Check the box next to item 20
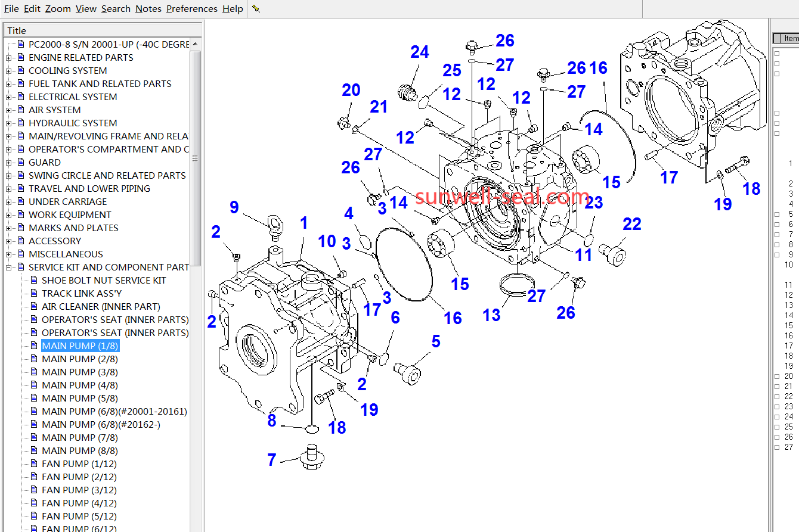799x532 pixels. [777, 376]
